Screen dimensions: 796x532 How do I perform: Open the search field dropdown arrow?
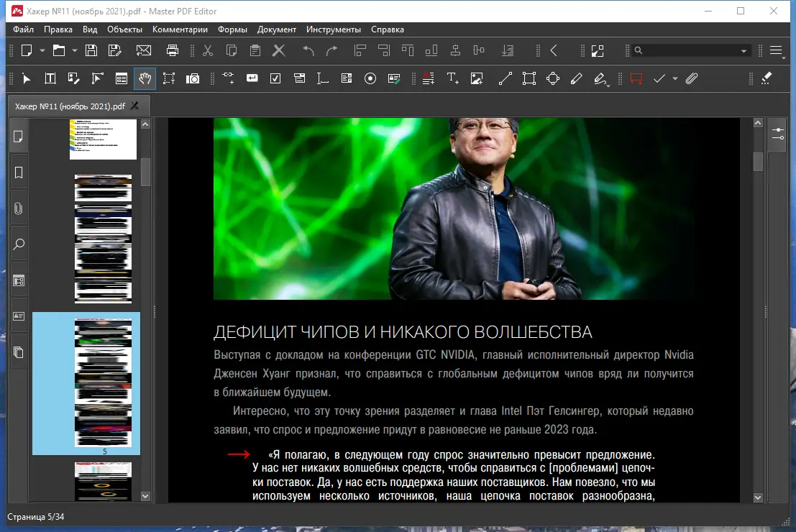744,51
